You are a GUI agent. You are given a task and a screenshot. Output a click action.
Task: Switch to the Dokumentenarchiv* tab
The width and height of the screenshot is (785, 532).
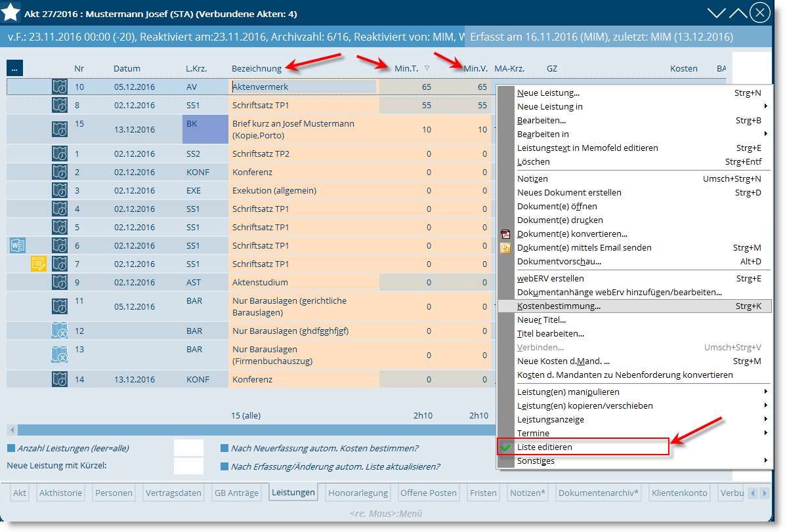tap(598, 493)
